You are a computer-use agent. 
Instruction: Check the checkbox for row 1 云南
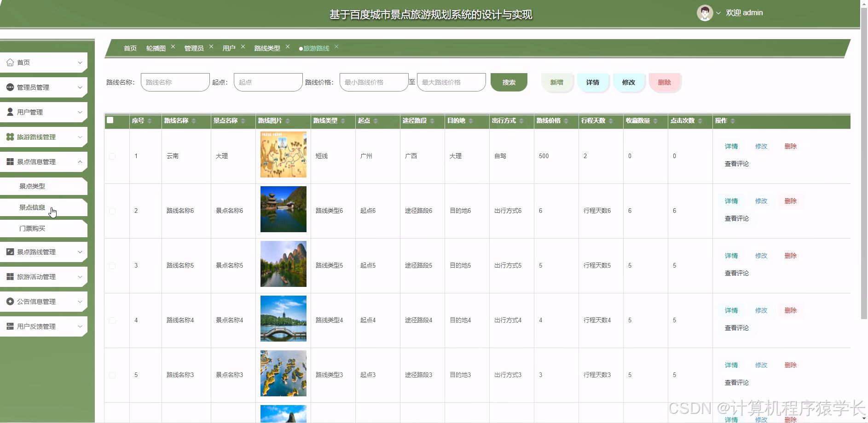[112, 156]
